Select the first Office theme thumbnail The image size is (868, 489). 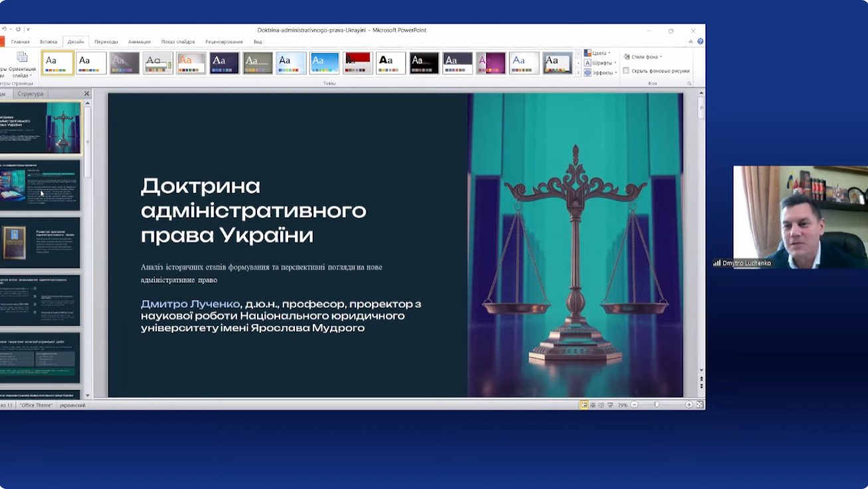click(58, 63)
